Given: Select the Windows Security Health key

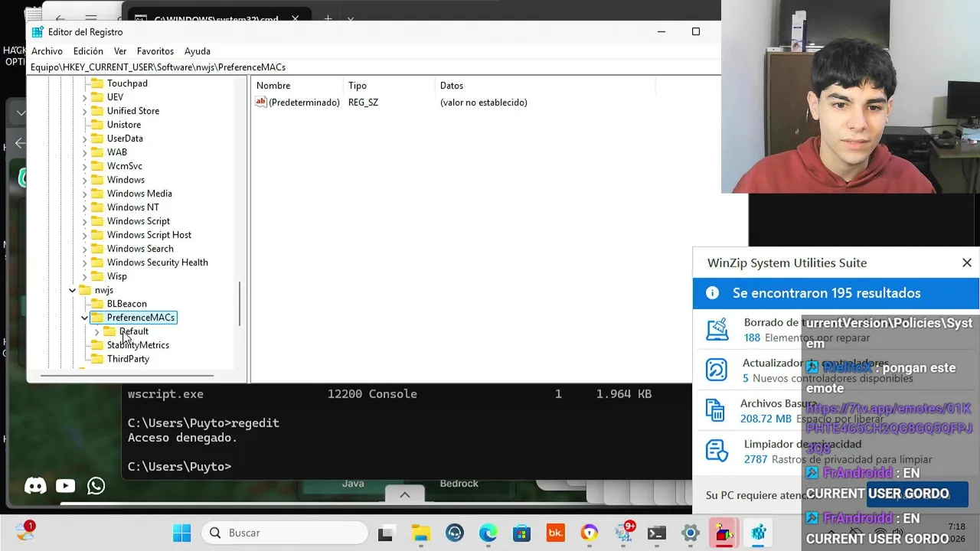Looking at the screenshot, I should pyautogui.click(x=157, y=262).
